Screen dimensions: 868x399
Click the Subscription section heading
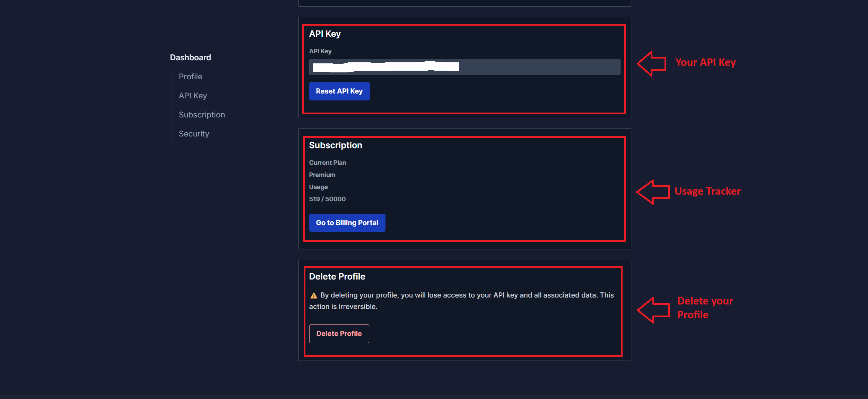336,145
